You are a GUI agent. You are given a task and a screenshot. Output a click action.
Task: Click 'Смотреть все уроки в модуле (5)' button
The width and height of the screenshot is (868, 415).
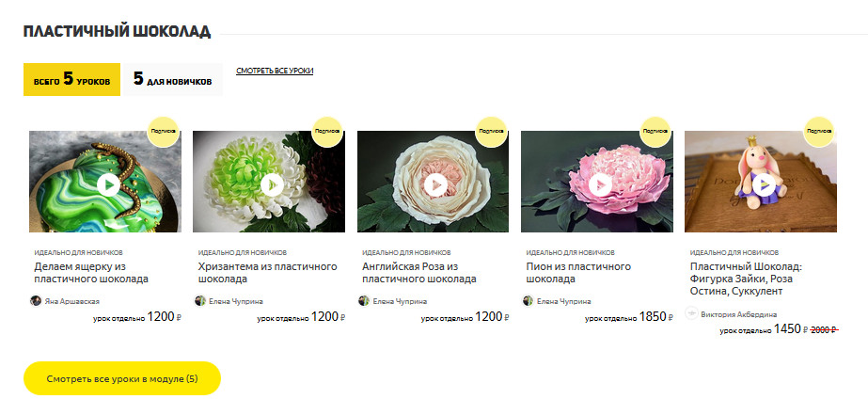pyautogui.click(x=122, y=378)
